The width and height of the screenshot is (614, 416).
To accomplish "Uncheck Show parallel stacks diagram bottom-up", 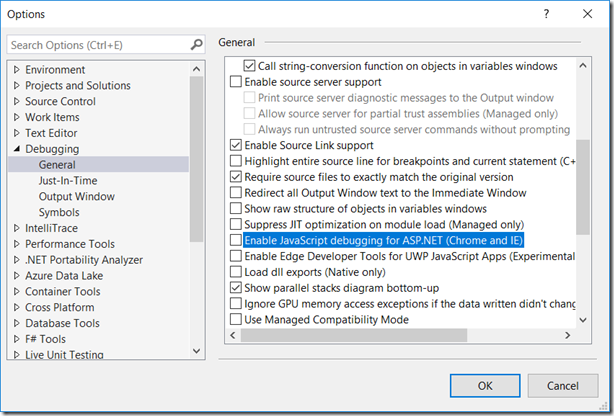I will [236, 288].
